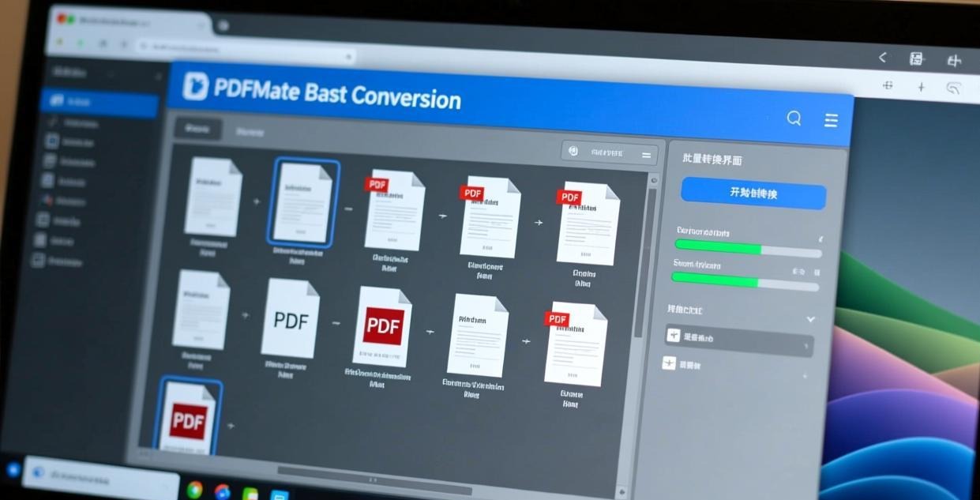
Task: Switch to the second inactive tab above thumbnails
Action: tap(250, 132)
